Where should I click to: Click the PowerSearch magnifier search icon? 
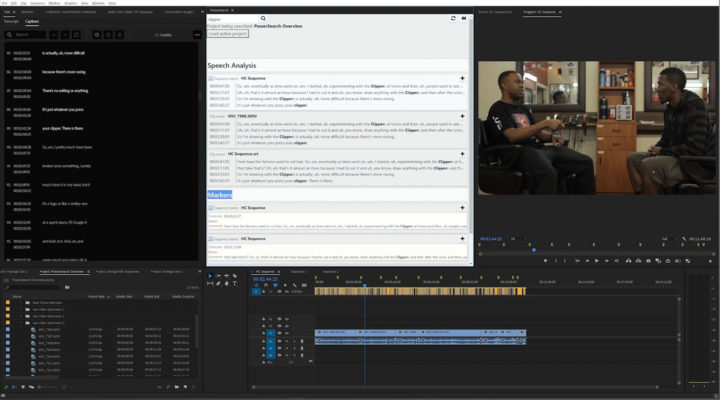pos(263,19)
